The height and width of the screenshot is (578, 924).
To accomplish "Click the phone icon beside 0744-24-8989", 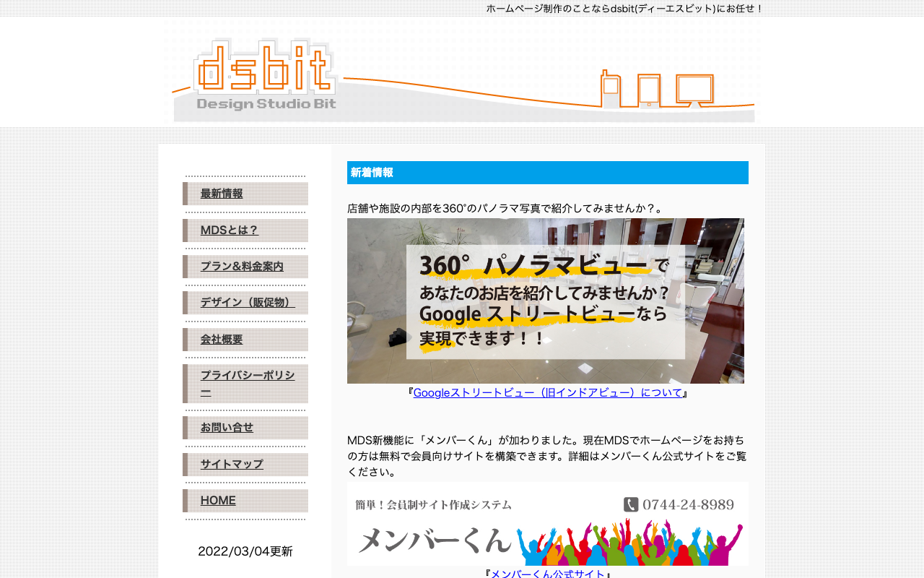I will 631,504.
